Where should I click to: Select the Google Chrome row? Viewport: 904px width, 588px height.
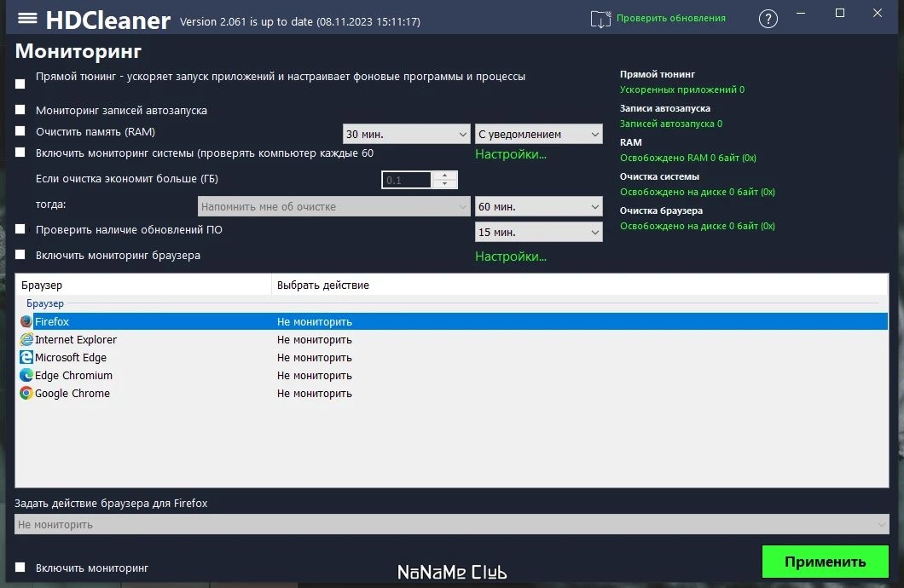coord(452,393)
